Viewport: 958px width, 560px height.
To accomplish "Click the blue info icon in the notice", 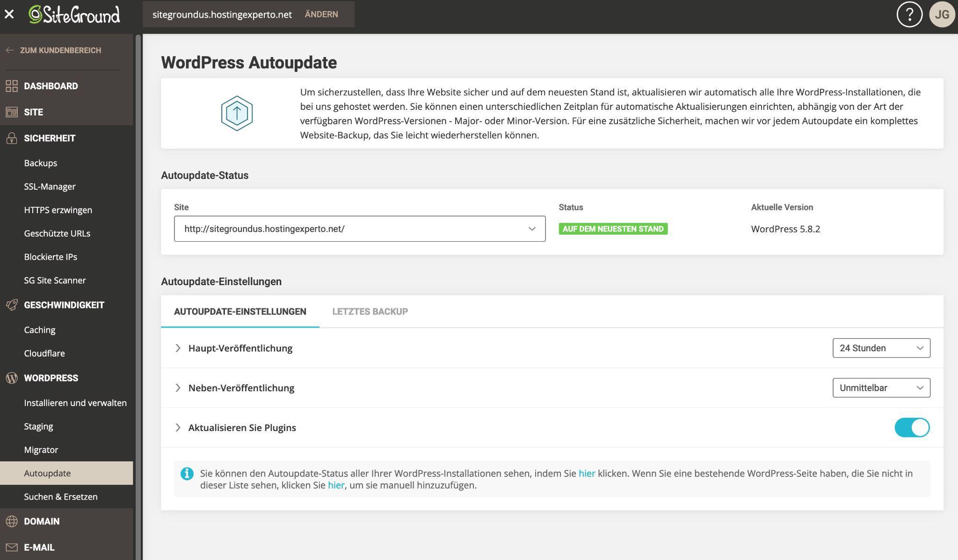I will tap(187, 474).
